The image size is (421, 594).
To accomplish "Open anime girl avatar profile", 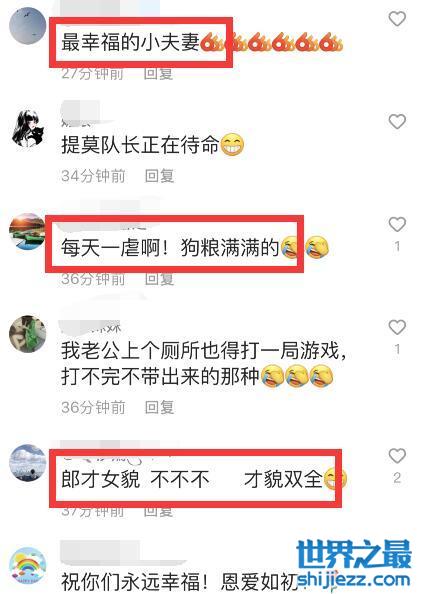I will (x=27, y=129).
